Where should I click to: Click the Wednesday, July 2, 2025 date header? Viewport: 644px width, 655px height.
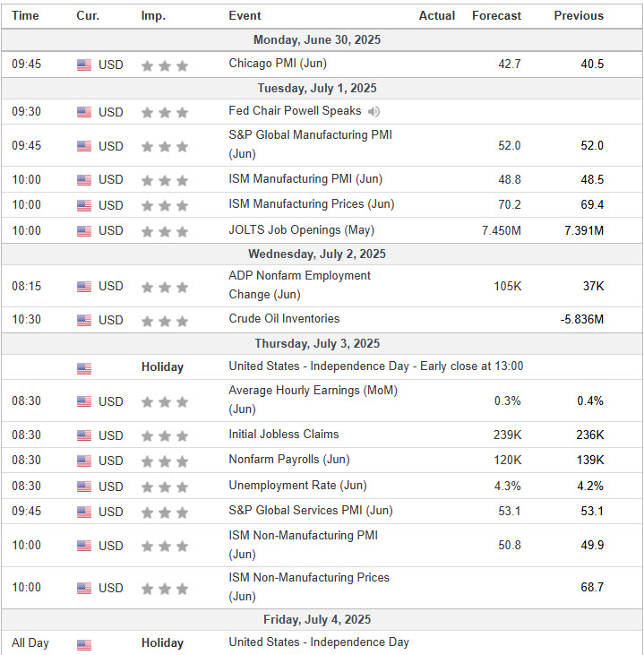(x=317, y=254)
